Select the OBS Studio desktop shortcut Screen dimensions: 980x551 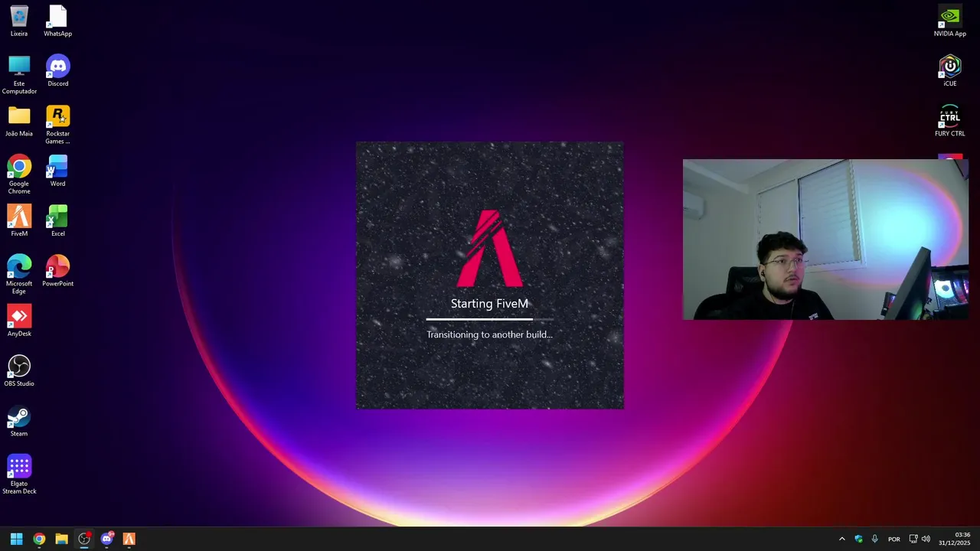pos(19,370)
